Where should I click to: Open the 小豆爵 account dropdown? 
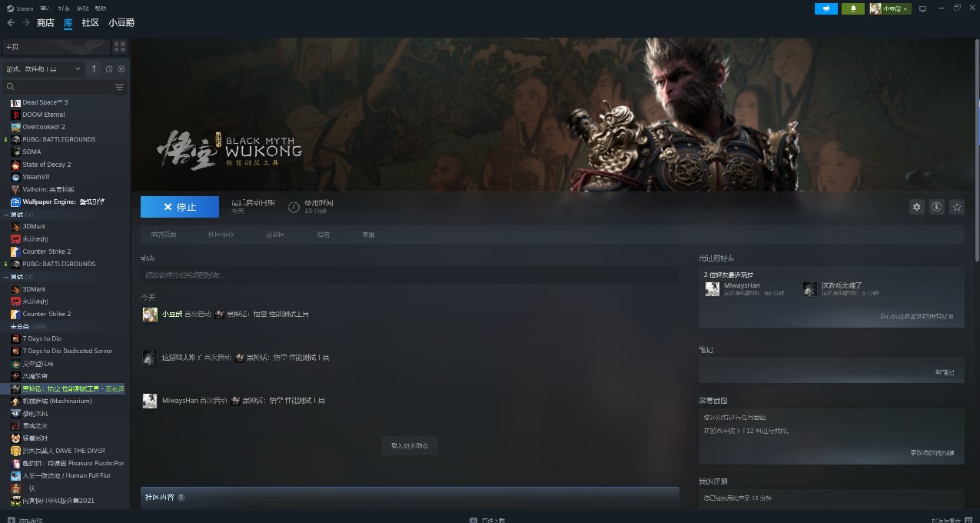point(890,8)
